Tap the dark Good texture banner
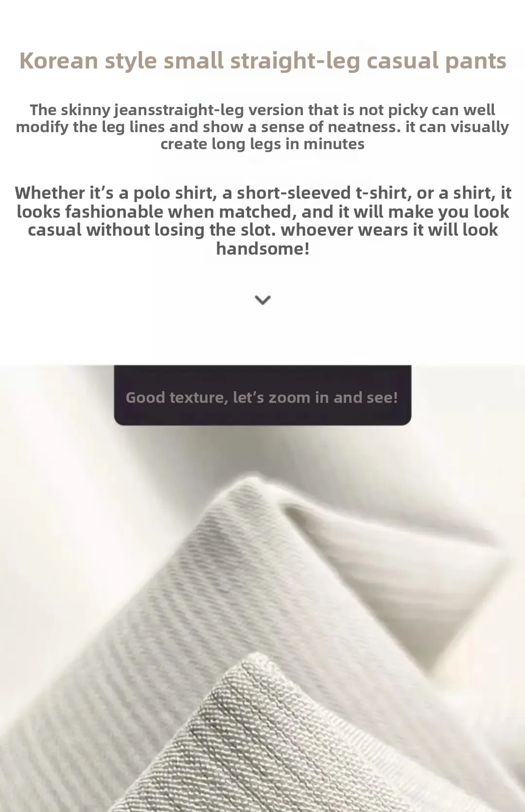Viewport: 525px width, 812px height. [262, 395]
